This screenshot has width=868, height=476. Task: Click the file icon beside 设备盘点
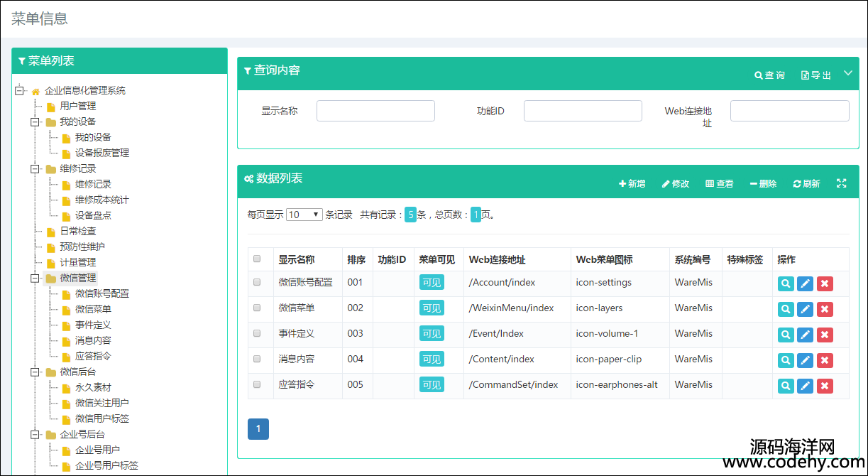pyautogui.click(x=66, y=216)
